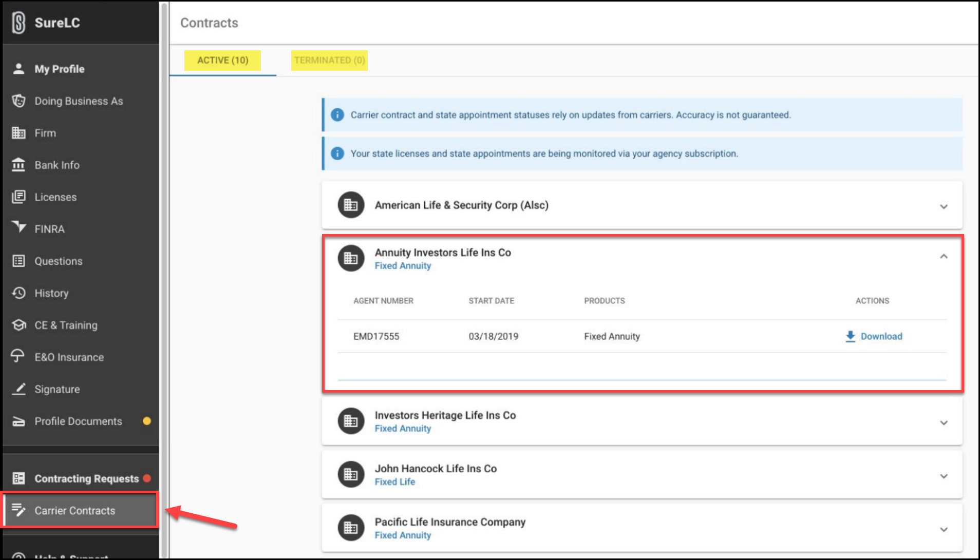
Task: Open Licenses menu item
Action: pyautogui.click(x=81, y=197)
